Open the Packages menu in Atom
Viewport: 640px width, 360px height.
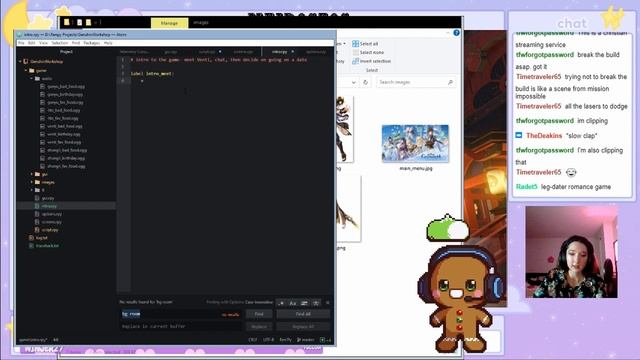click(x=92, y=43)
